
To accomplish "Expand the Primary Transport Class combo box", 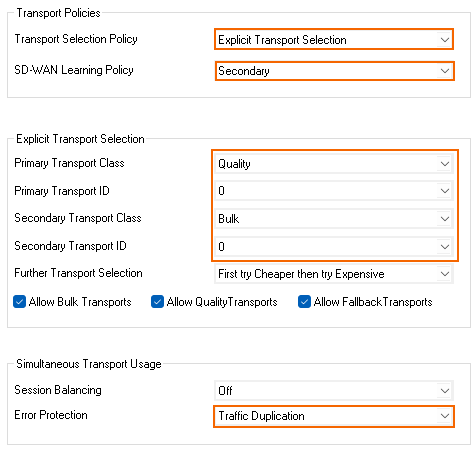I will pos(334,164).
